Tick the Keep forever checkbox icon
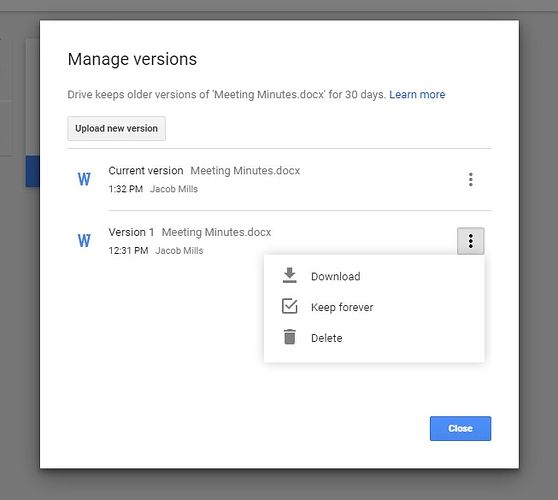Screen dimensions: 558x500 coord(290,306)
